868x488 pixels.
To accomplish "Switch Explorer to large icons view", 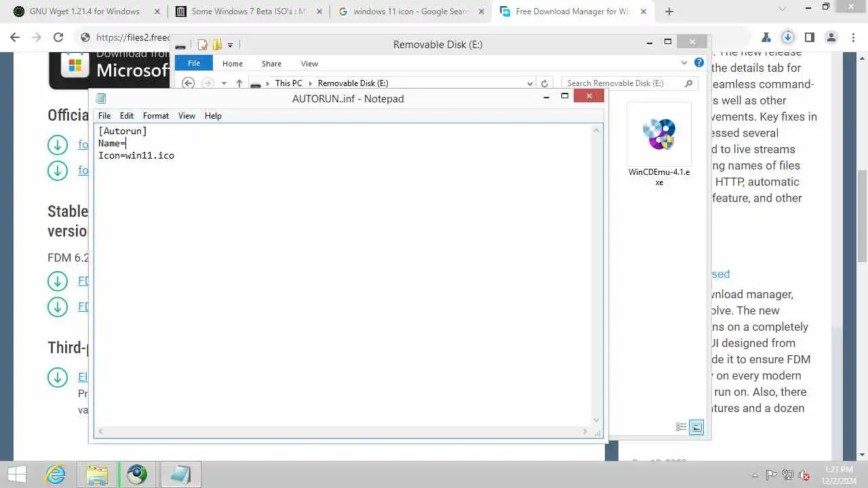I will (696, 427).
